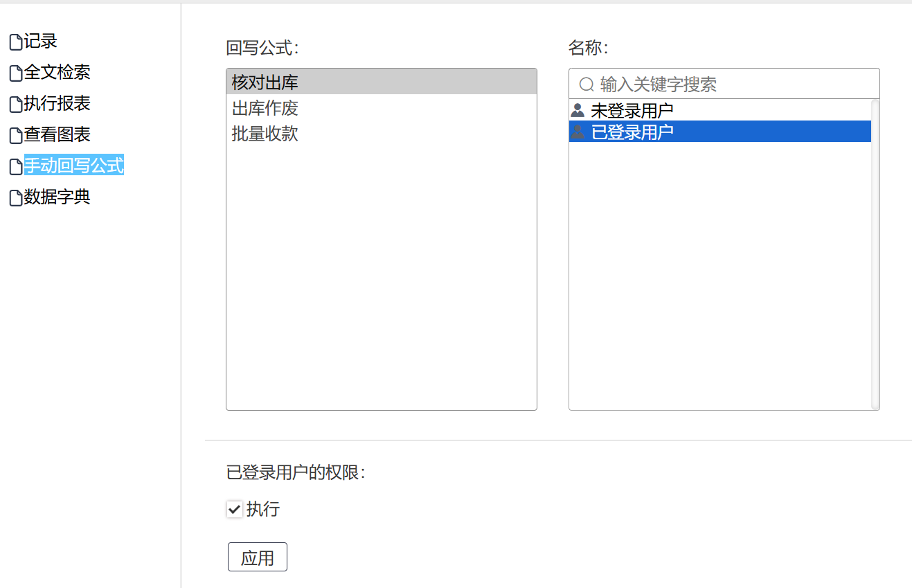
Task: Select the 核对出库 formula entry
Action: pyautogui.click(x=265, y=83)
